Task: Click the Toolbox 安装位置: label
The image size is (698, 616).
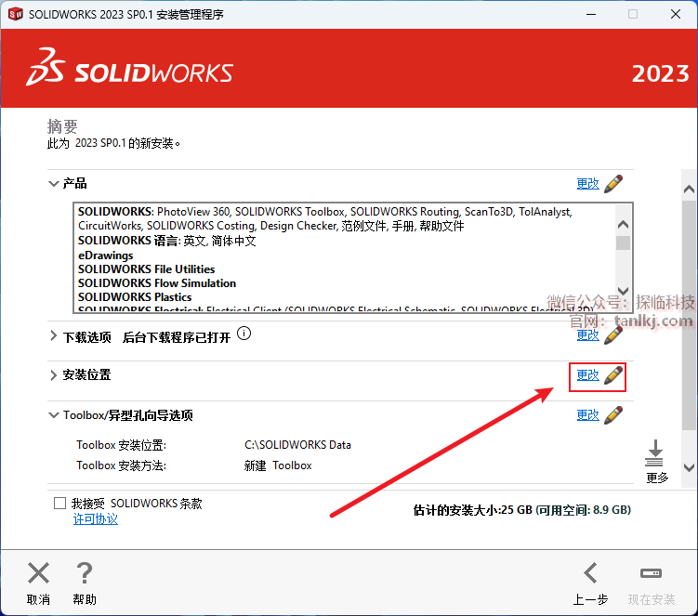Action: (x=121, y=445)
